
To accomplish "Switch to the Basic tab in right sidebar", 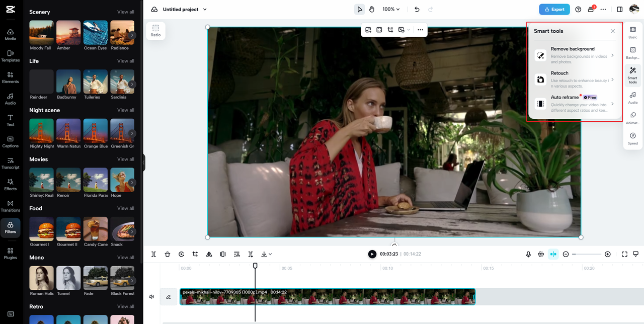I will [x=633, y=33].
